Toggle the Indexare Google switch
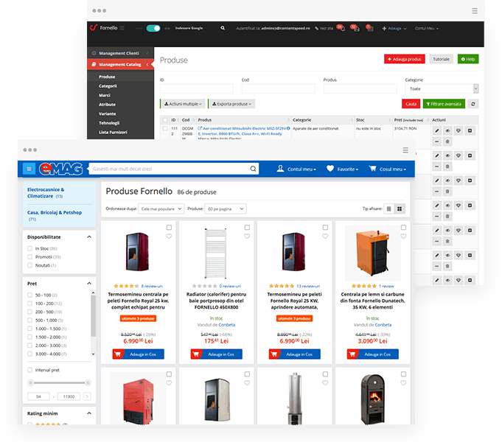Viewport: 502px width, 448px height. click(x=153, y=28)
